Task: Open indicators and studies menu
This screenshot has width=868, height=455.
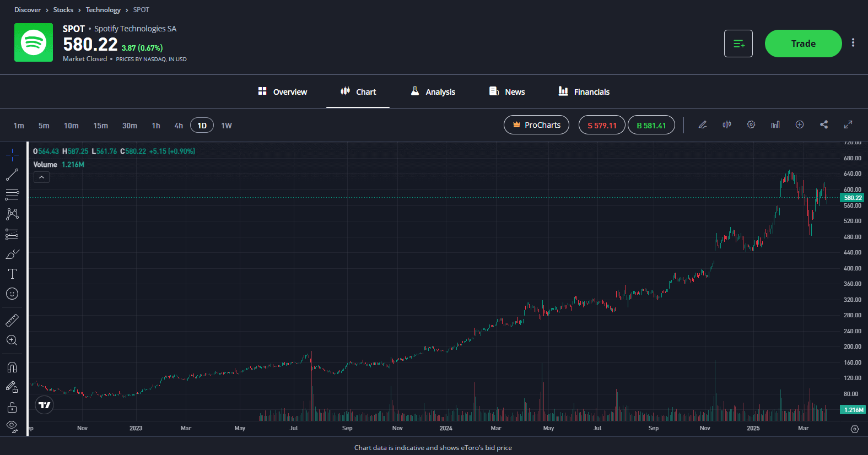Action: [x=775, y=125]
